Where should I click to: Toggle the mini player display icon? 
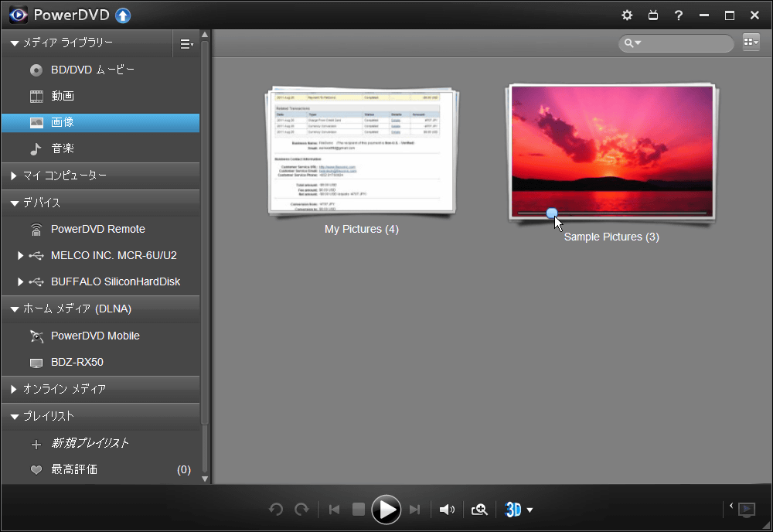point(746,509)
